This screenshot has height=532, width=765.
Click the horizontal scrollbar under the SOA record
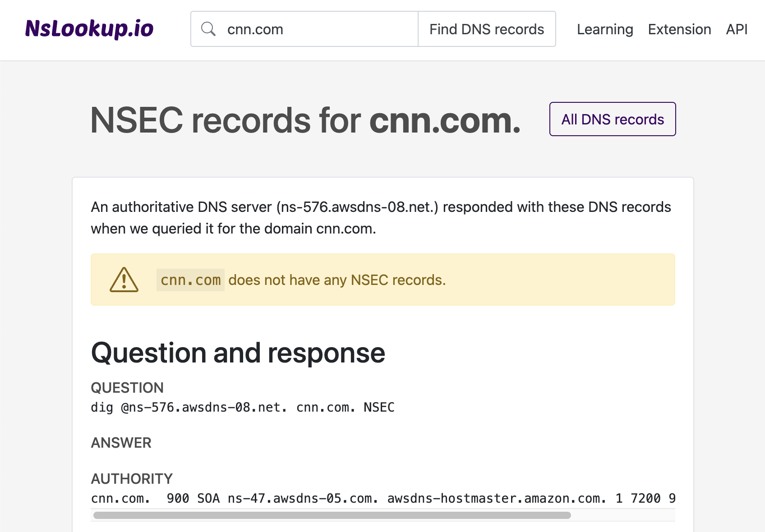click(x=332, y=514)
